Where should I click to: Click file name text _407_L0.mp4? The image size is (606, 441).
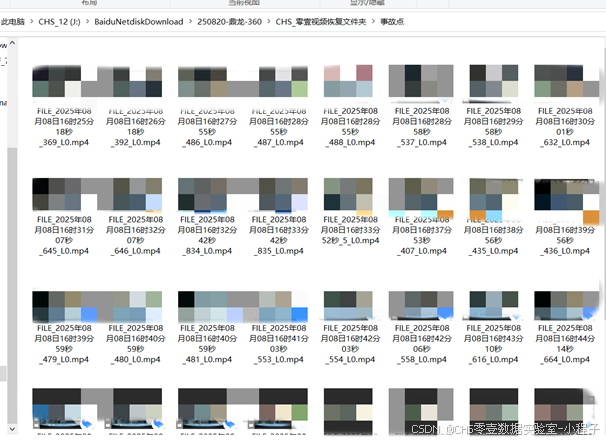pos(422,251)
